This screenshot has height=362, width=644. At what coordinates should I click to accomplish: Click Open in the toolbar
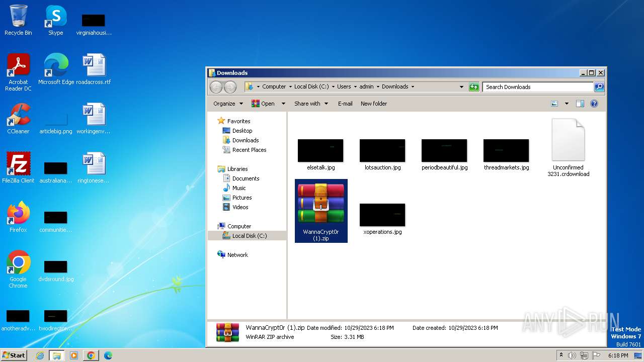click(x=263, y=104)
